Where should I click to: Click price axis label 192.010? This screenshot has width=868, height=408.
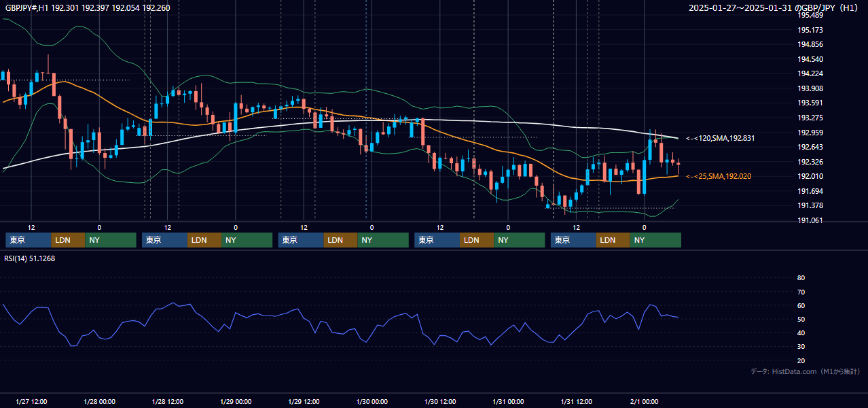point(810,176)
